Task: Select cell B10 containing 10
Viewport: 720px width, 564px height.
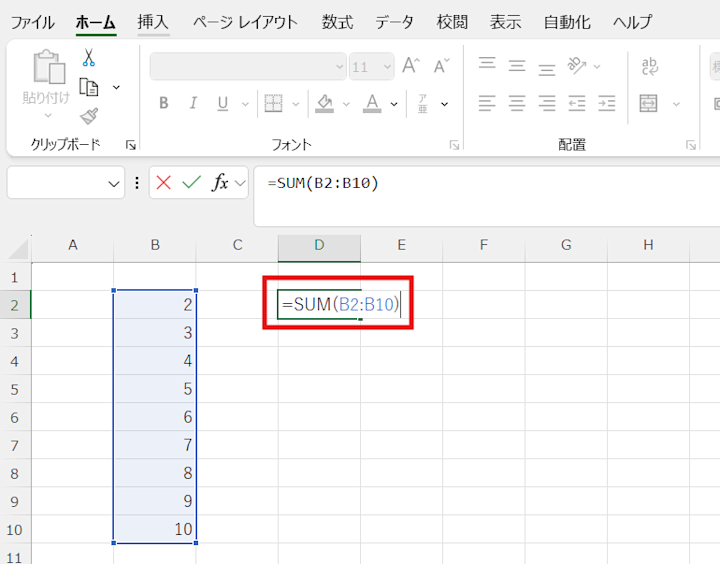Action: pyautogui.click(x=155, y=529)
